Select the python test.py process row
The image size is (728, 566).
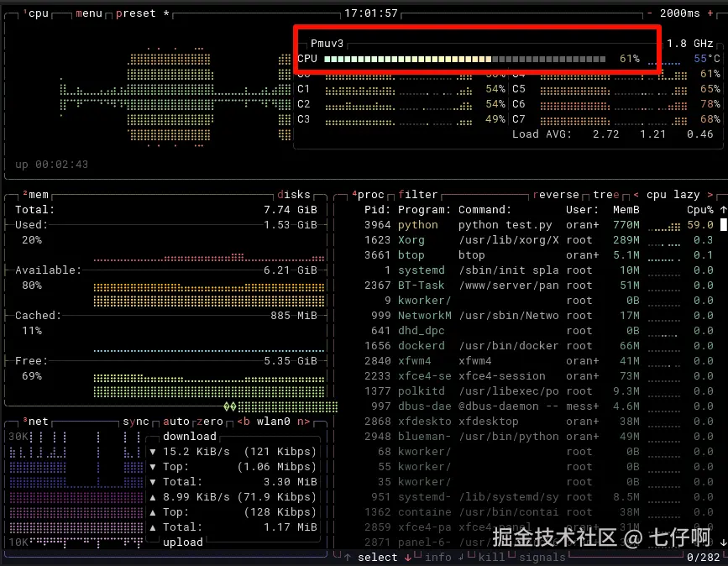[x=538, y=225]
